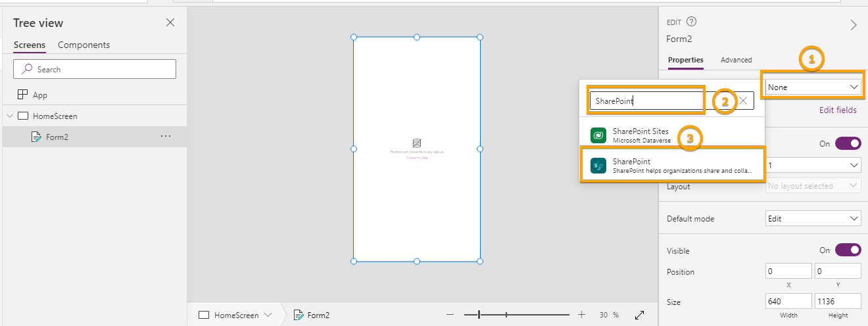Collapse the HomeScreen tree node

pyautogui.click(x=10, y=116)
